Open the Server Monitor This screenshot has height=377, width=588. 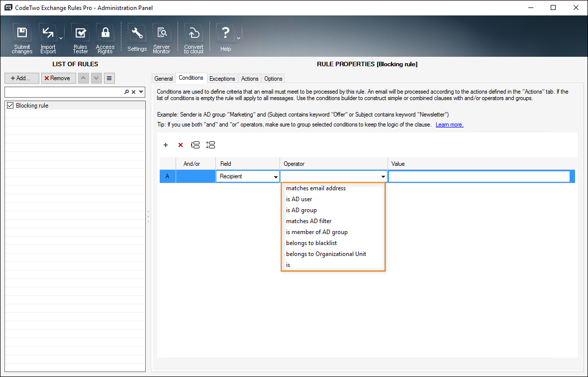[162, 39]
